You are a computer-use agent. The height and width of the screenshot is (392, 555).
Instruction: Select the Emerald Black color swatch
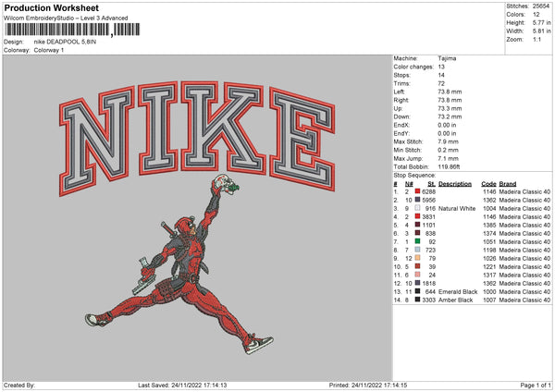[x=418, y=291]
